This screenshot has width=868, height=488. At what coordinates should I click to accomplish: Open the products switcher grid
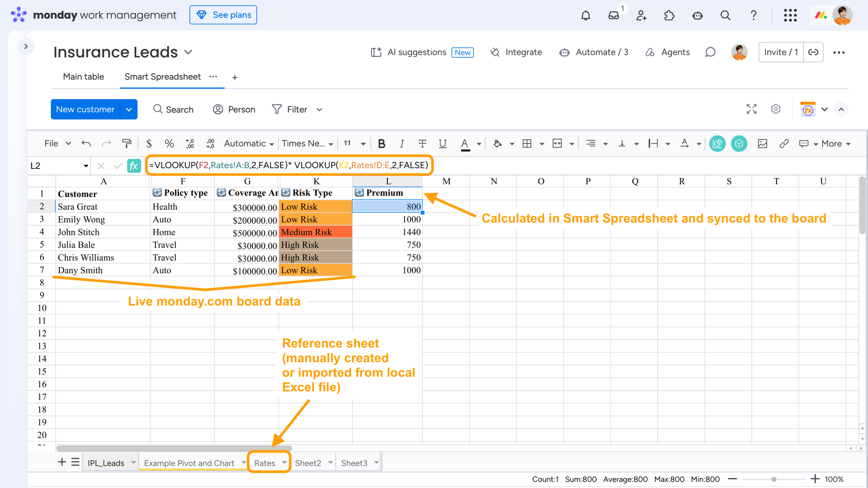790,15
